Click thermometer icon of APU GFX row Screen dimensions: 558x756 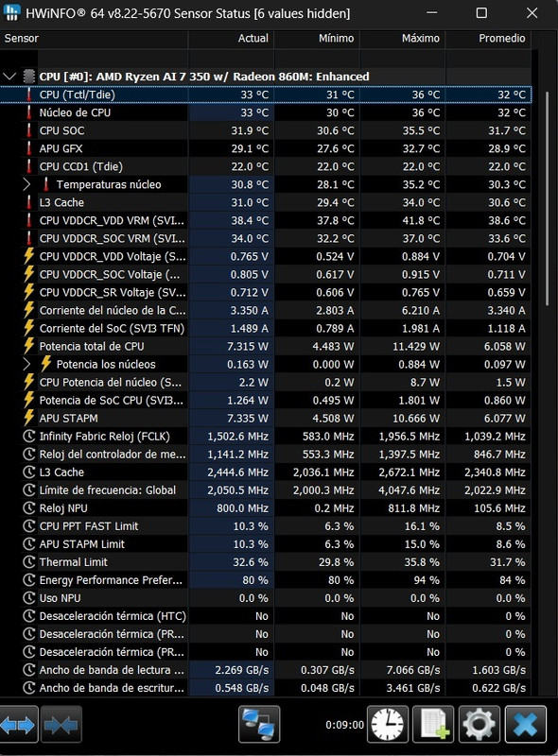pyautogui.click(x=29, y=148)
